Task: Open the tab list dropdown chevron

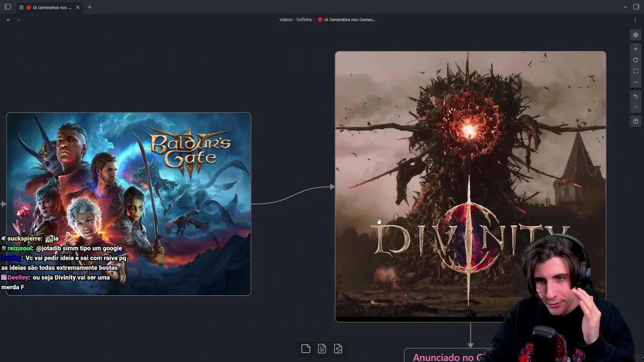Action: (x=625, y=7)
